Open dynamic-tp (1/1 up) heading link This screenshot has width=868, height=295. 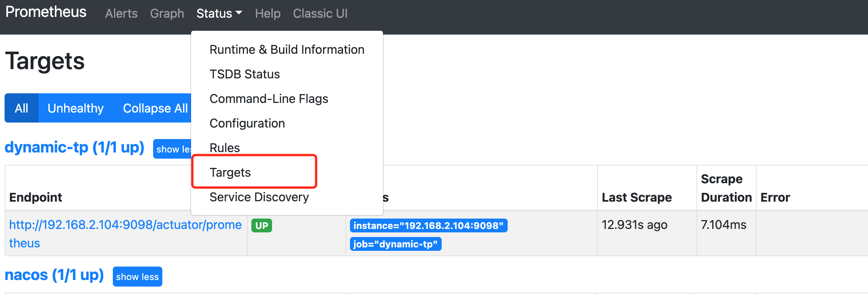tap(74, 147)
